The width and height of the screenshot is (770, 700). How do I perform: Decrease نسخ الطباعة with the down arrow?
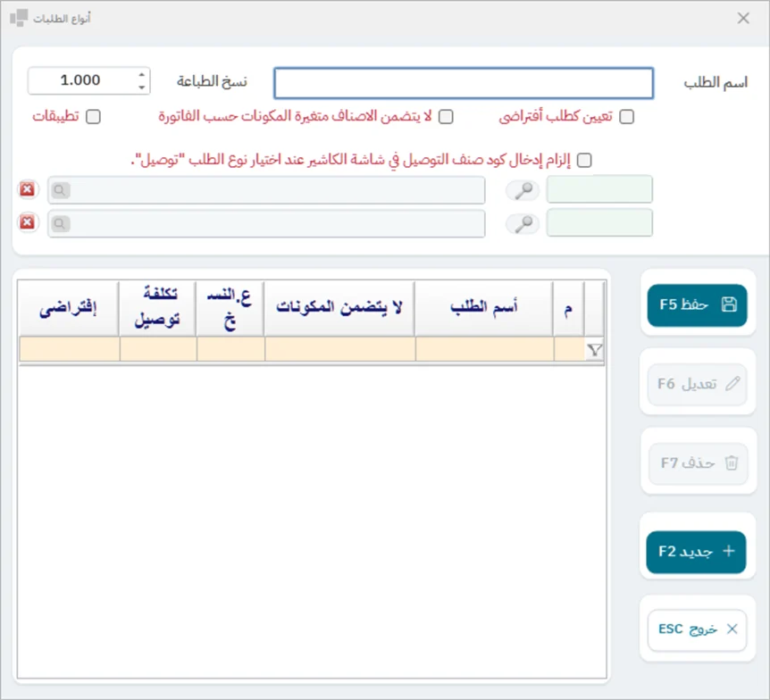[141, 87]
